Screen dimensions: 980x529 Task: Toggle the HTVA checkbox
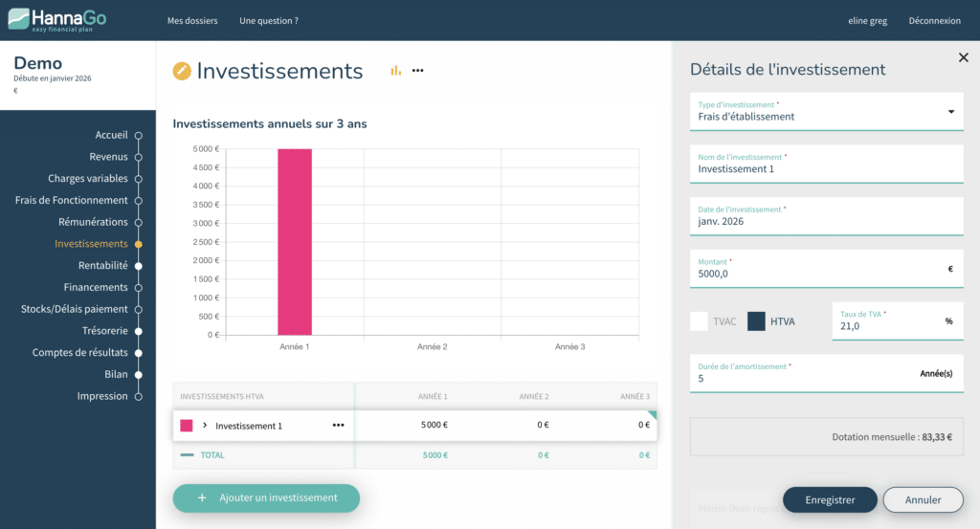pos(756,321)
